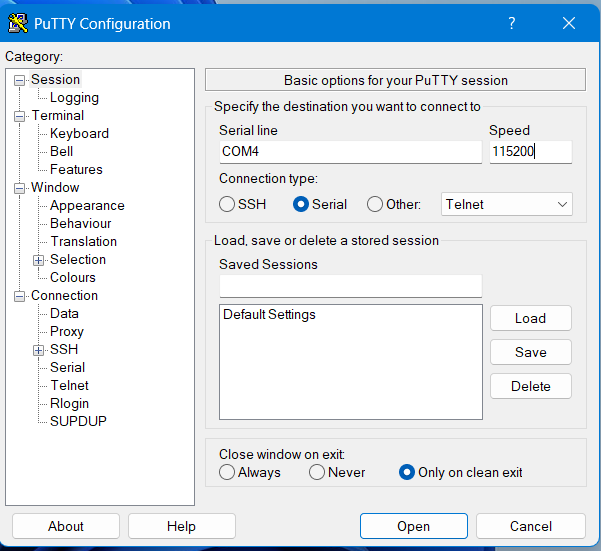Screen dimensions: 601x551
Task: Open the Telnet category in the tree
Action: [69, 385]
